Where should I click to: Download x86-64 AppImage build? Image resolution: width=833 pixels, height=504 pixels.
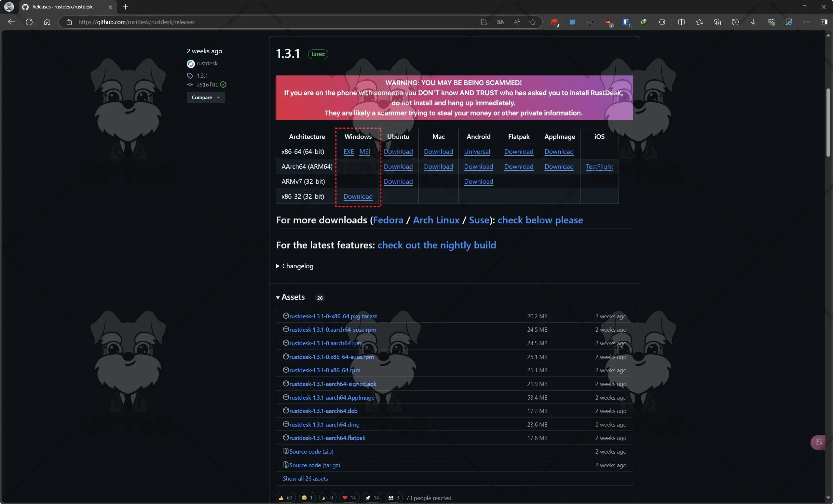(x=559, y=151)
